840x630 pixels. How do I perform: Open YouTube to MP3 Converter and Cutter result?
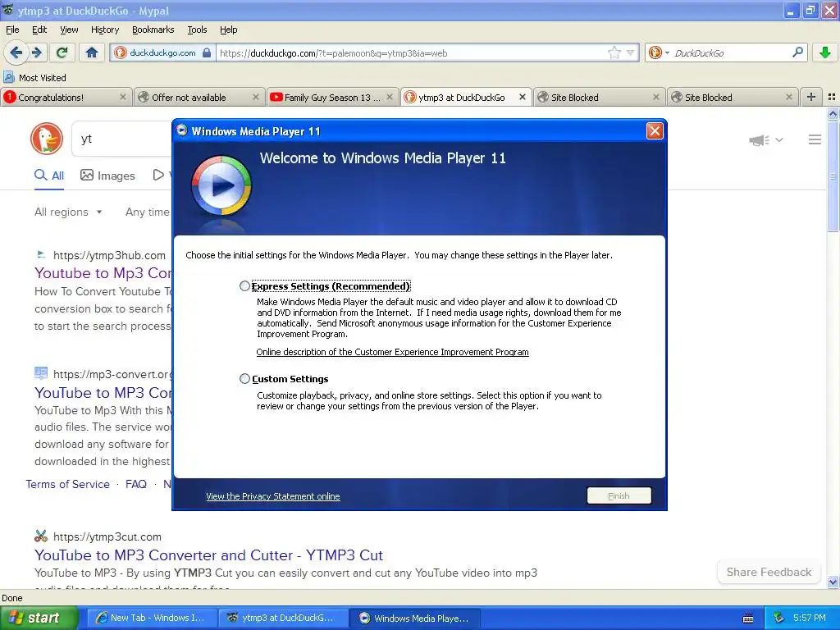(209, 555)
